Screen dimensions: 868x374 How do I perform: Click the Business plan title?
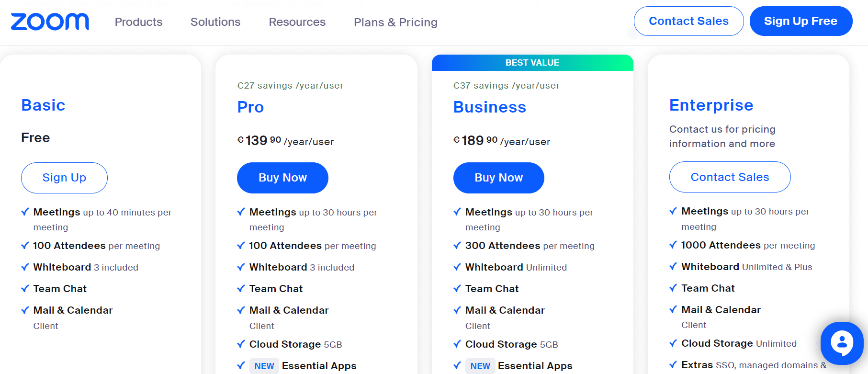tap(489, 107)
